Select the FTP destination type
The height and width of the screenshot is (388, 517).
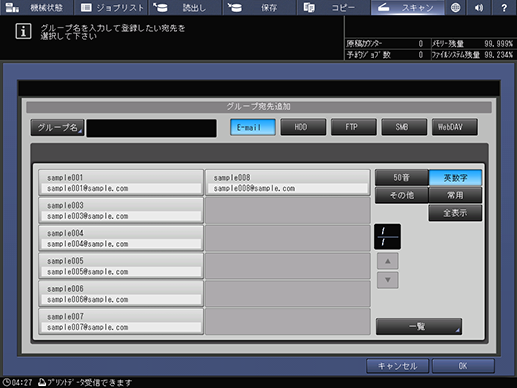354,127
